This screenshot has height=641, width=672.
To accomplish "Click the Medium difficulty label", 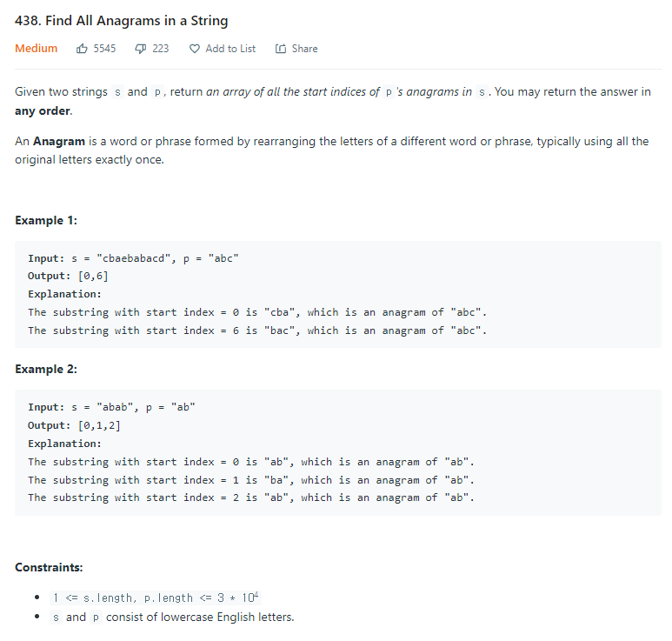I will (36, 49).
